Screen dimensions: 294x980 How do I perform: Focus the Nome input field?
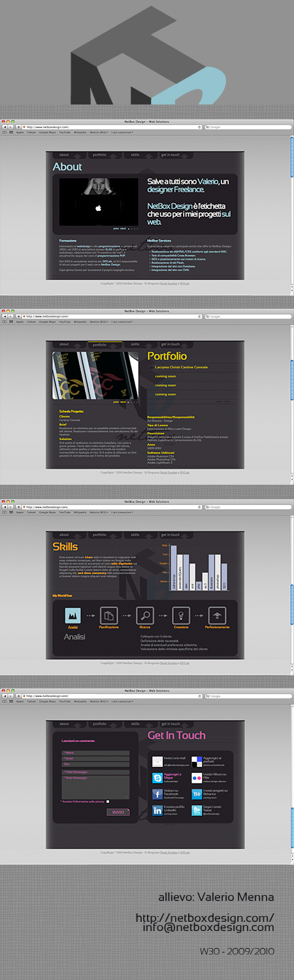pos(96,753)
